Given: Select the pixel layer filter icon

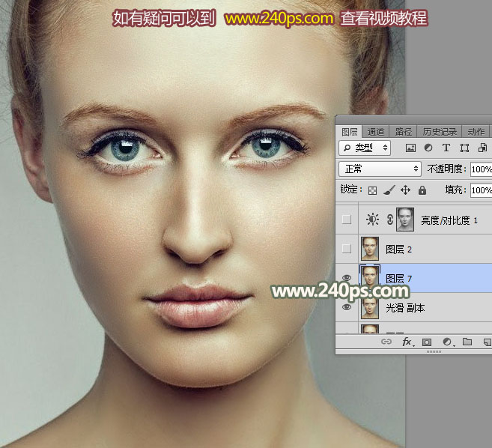Looking at the screenshot, I should (410, 148).
